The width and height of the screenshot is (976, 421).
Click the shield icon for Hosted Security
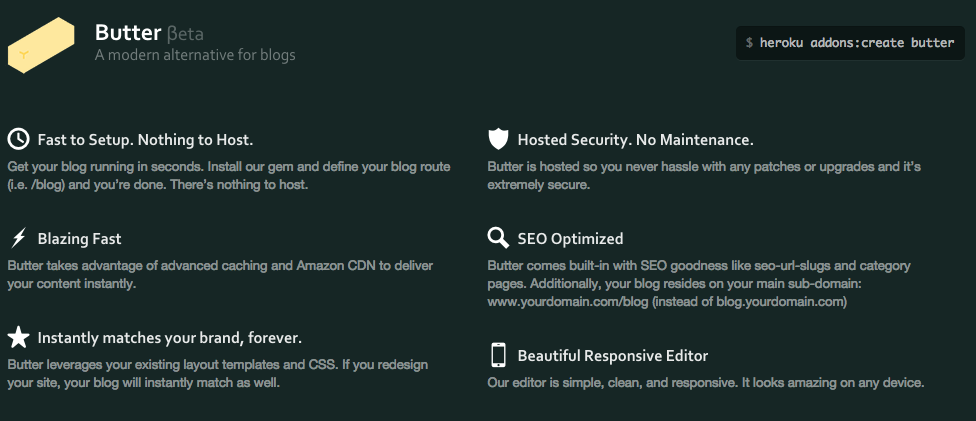pos(498,140)
